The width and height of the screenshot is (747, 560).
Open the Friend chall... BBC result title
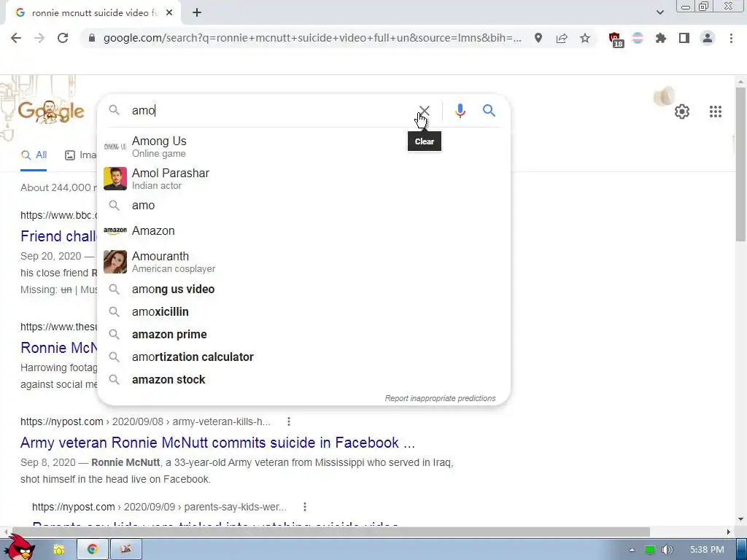click(58, 236)
